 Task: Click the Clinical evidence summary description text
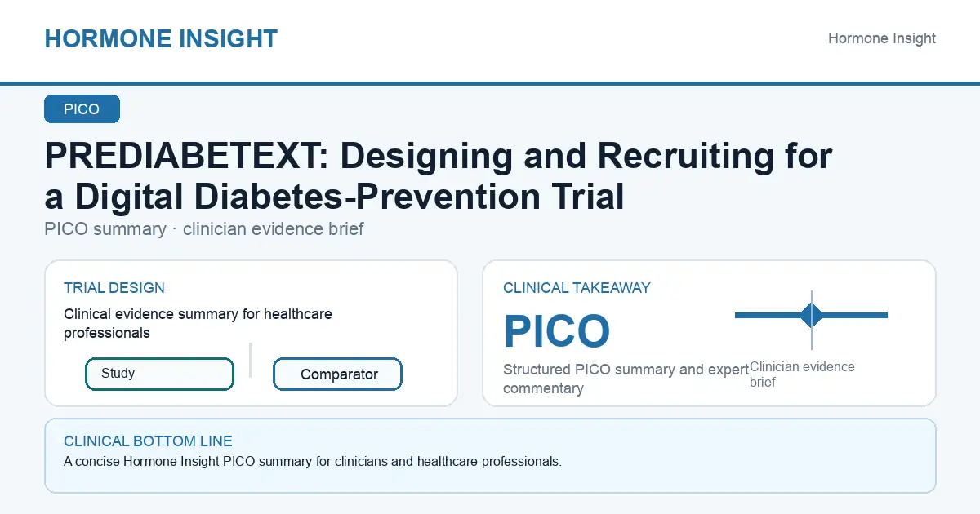click(198, 323)
